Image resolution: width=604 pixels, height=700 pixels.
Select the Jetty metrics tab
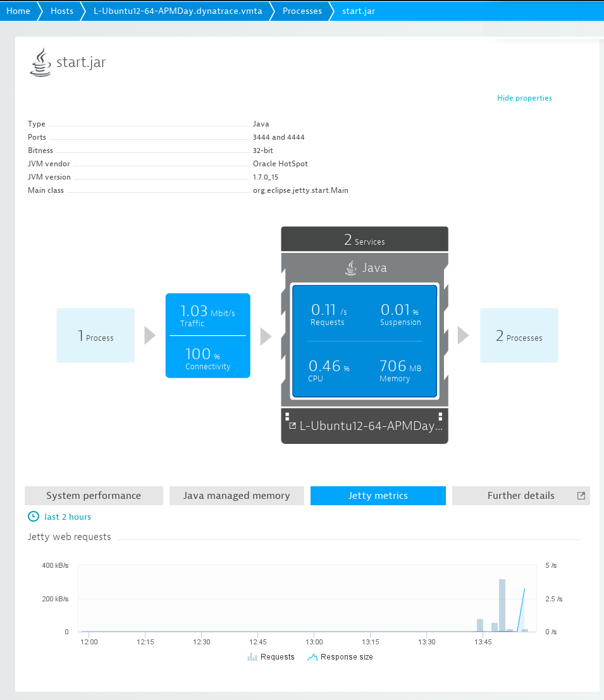378,496
